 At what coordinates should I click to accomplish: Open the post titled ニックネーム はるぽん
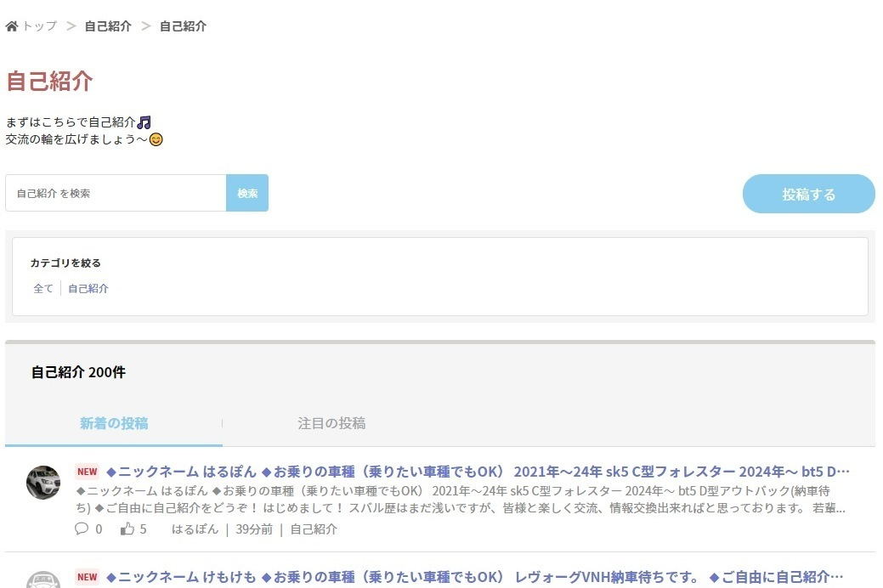[x=478, y=472]
